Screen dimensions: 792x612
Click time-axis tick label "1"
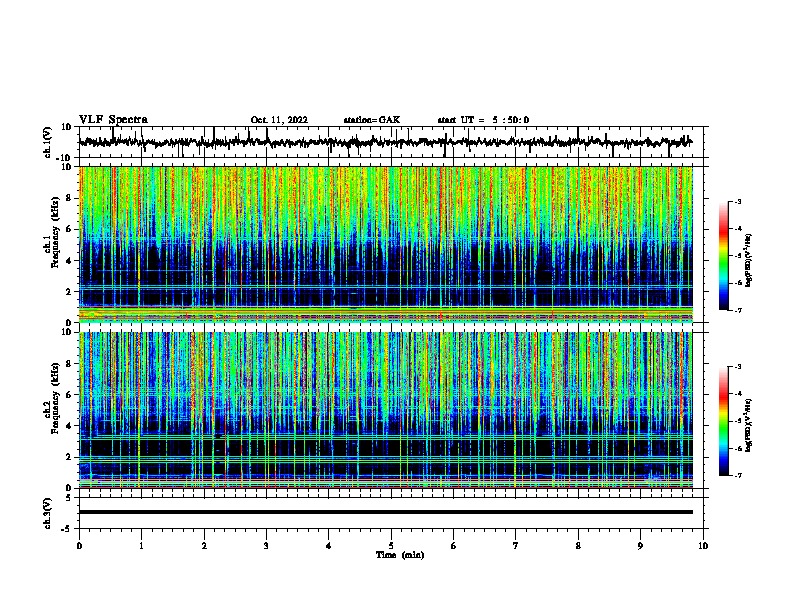[142, 546]
